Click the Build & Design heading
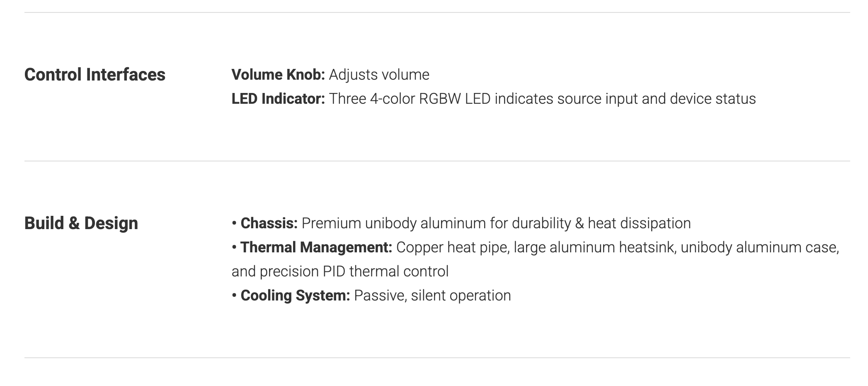This screenshot has height=386, width=868. (x=81, y=223)
